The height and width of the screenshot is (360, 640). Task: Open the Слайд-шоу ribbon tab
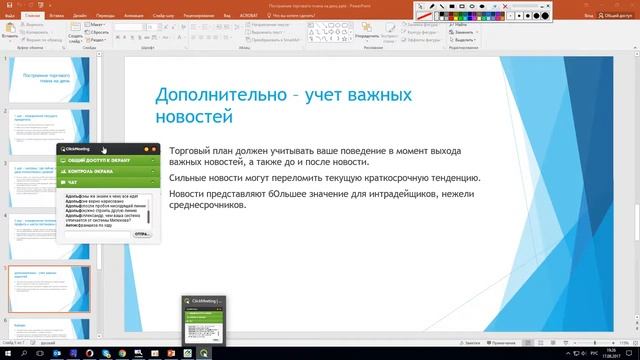pyautogui.click(x=163, y=16)
